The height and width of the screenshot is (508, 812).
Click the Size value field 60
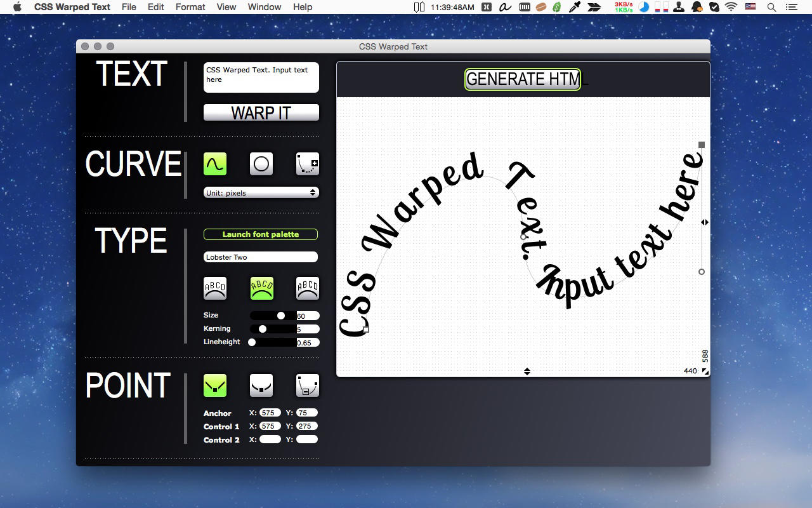[308, 316]
